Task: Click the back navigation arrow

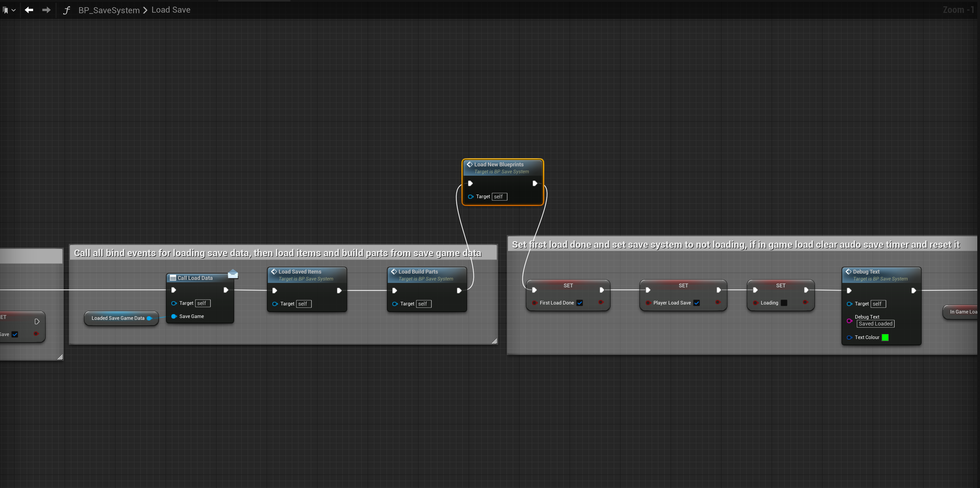Action: (29, 10)
